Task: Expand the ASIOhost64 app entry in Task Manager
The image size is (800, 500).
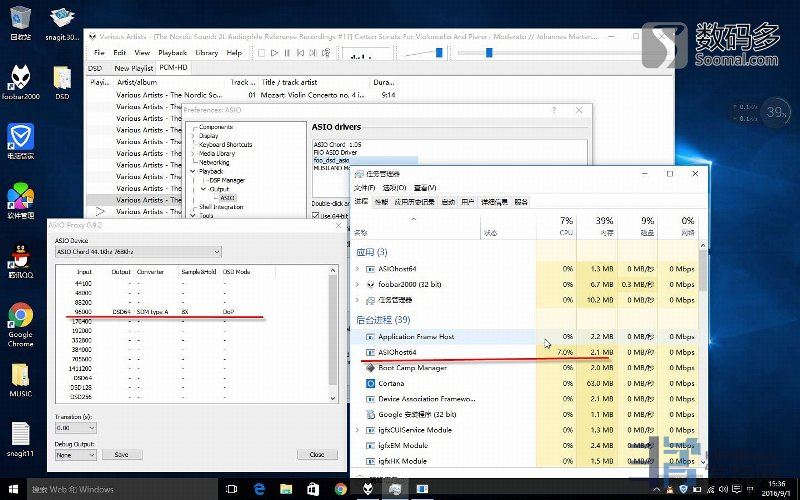Action: click(358, 268)
